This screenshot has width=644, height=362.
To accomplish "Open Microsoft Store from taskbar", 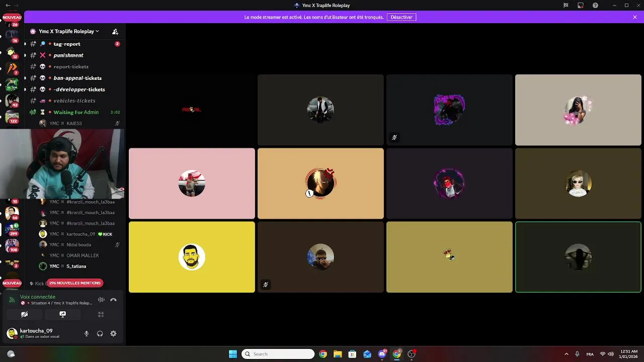I will (352, 354).
